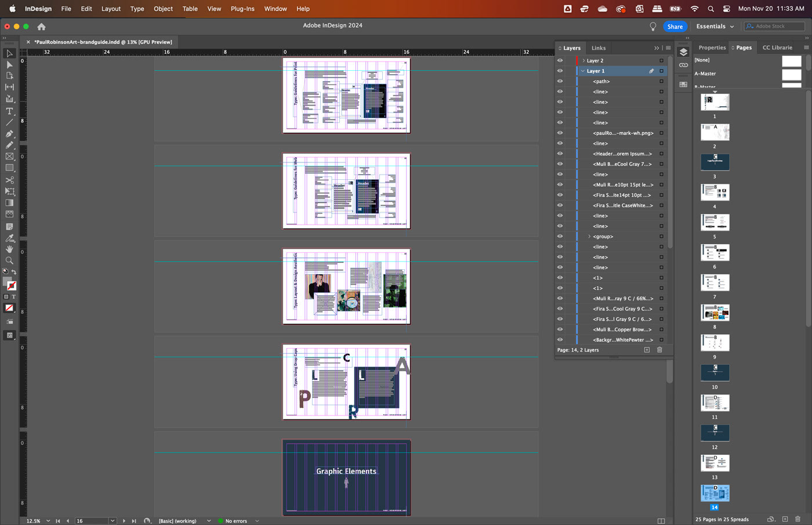Open the Discover lightbulb icon
Viewport: 812px width, 525px height.
click(653, 27)
